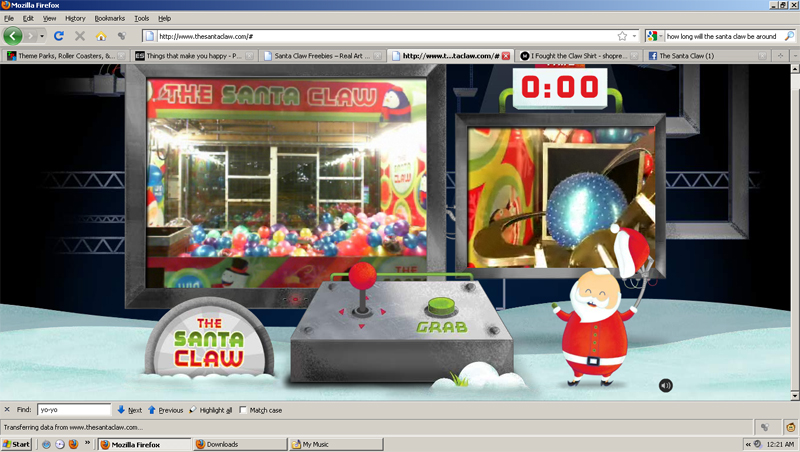Expand hidden system tray icons

[x=748, y=444]
